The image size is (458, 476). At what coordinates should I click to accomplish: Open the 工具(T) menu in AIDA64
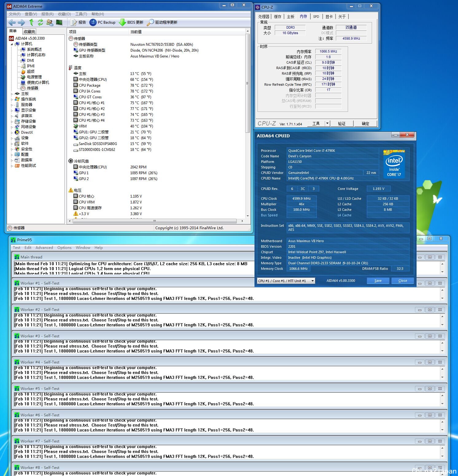[81, 14]
